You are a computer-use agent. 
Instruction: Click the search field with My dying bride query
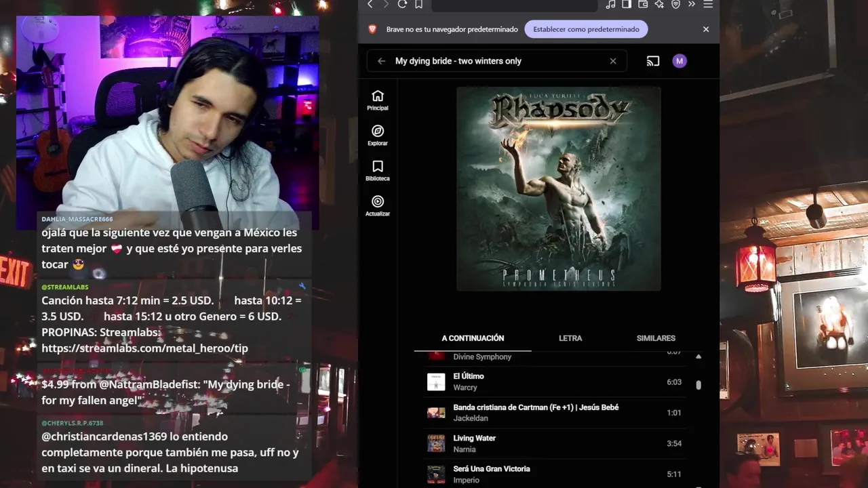click(x=498, y=61)
